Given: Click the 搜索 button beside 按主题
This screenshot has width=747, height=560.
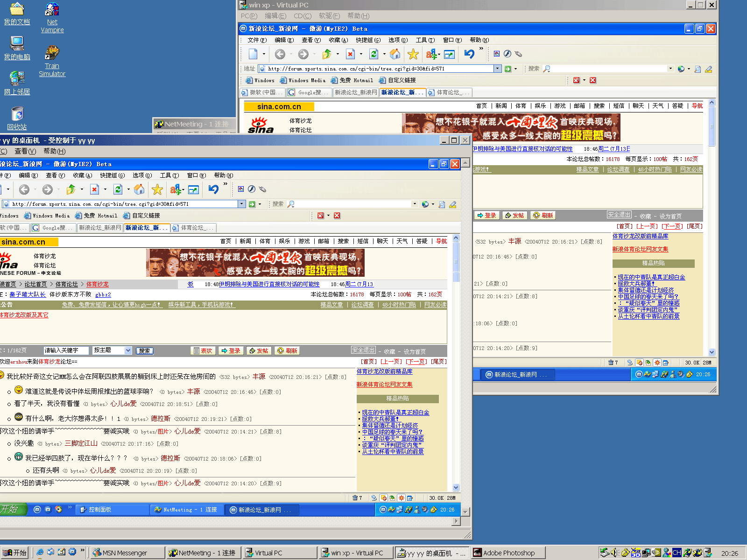Looking at the screenshot, I should tap(144, 350).
